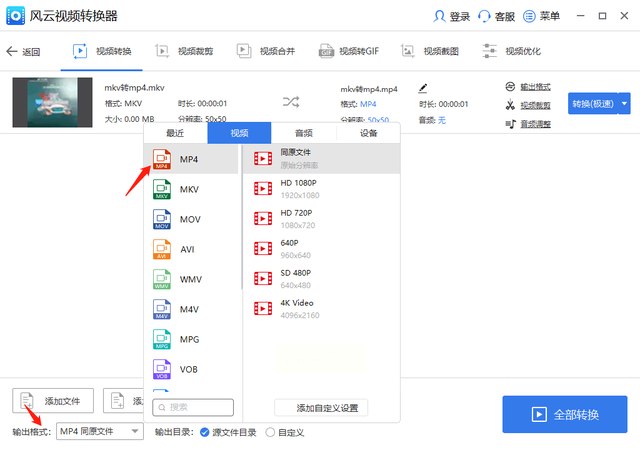The width and height of the screenshot is (640, 450).
Task: Choose VOB format icon
Action: tap(162, 370)
